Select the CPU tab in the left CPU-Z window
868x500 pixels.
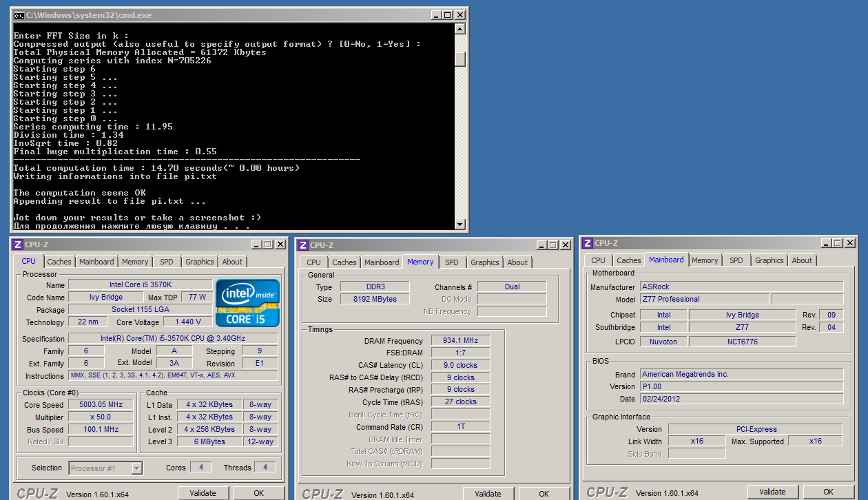[29, 261]
